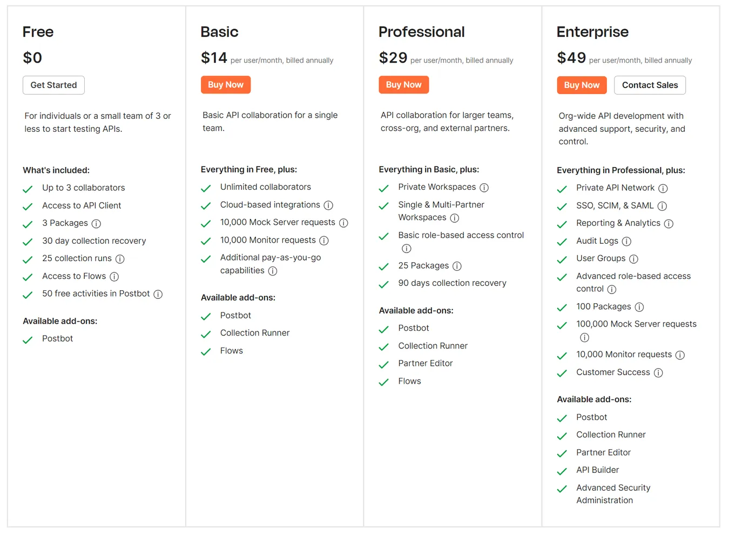Viewport: 756px width, 534px height.
Task: Show info for Private API Network
Action: coord(663,188)
